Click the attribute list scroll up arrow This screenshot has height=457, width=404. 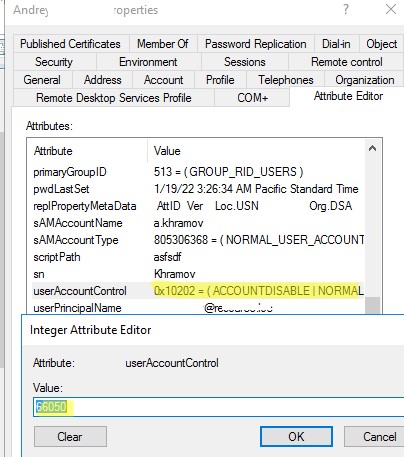point(372,149)
